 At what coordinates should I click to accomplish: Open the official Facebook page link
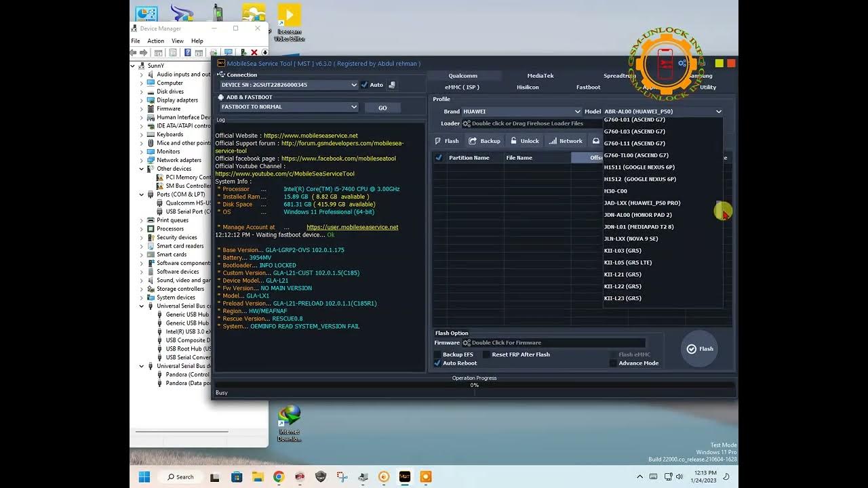(338, 159)
